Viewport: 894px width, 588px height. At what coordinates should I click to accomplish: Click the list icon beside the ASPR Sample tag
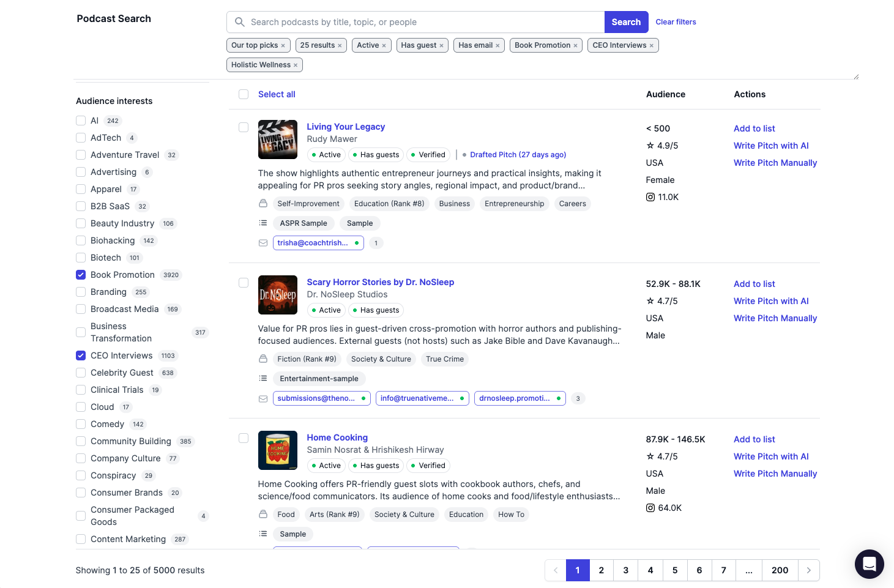pyautogui.click(x=263, y=223)
